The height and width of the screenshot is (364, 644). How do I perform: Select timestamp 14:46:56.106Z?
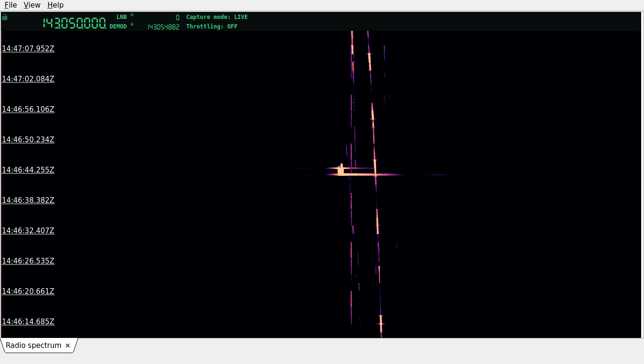[28, 109]
